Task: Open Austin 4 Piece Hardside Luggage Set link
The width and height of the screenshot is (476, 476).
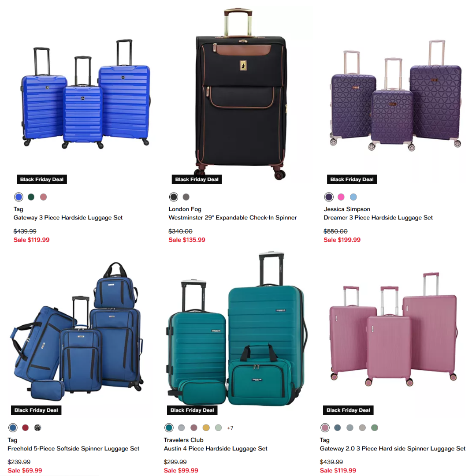Action: (x=216, y=448)
